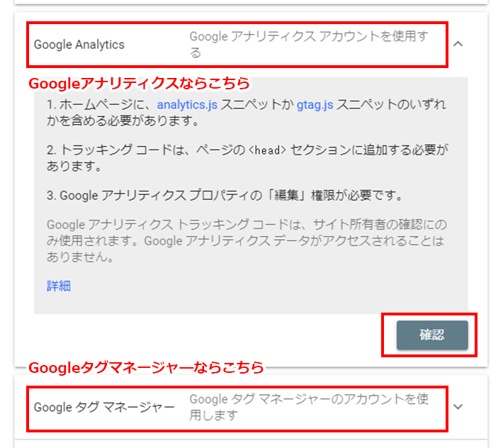Click the partially visible card below タグ マネージャー
The image size is (503, 448).
[252, 444]
